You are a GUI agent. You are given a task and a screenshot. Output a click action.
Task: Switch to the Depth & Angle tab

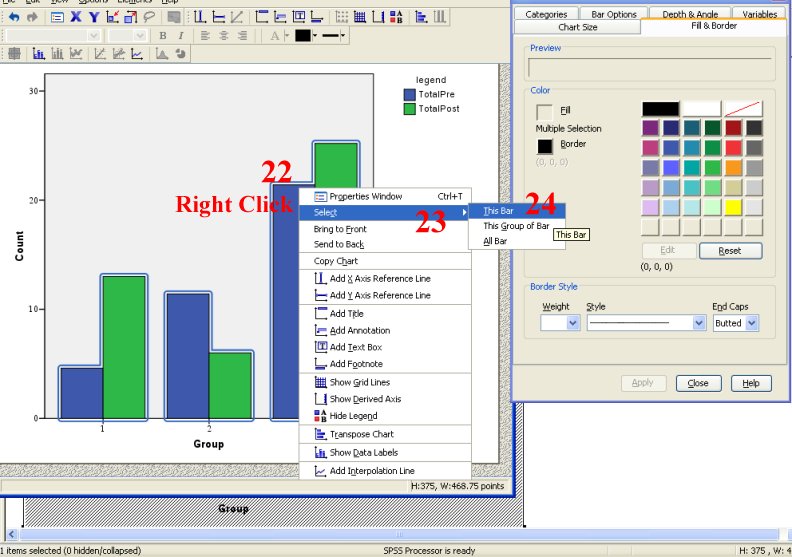tap(689, 14)
